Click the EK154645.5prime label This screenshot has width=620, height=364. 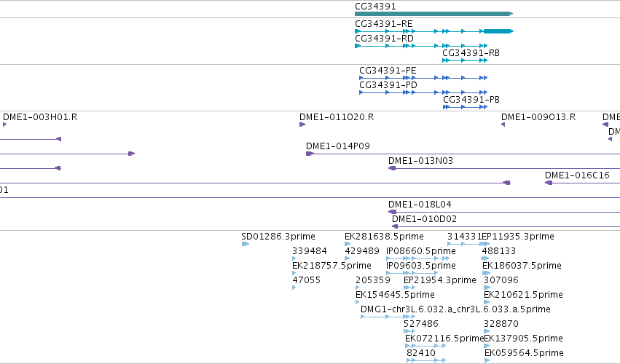click(395, 295)
